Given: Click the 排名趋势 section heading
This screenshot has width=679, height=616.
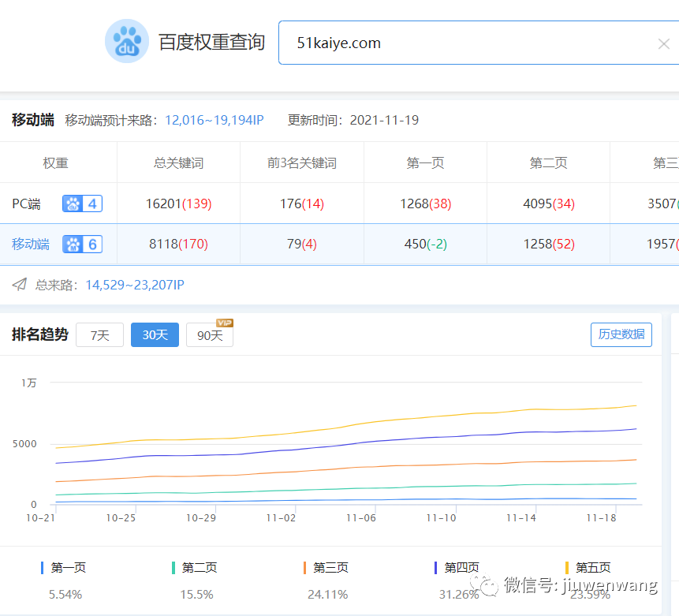Looking at the screenshot, I should (40, 334).
